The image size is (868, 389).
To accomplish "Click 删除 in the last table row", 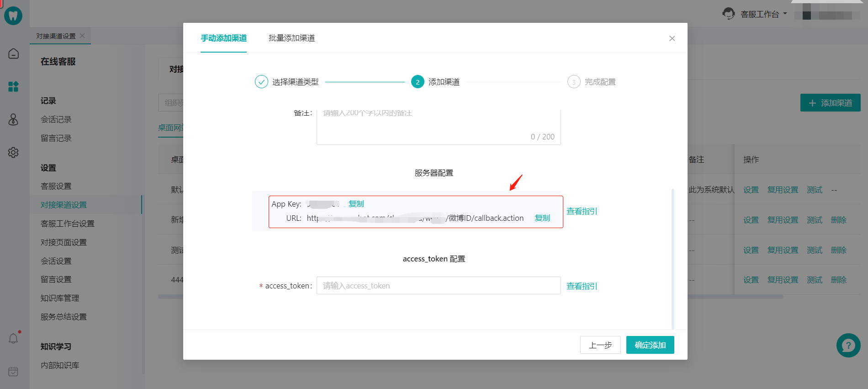I will click(839, 280).
